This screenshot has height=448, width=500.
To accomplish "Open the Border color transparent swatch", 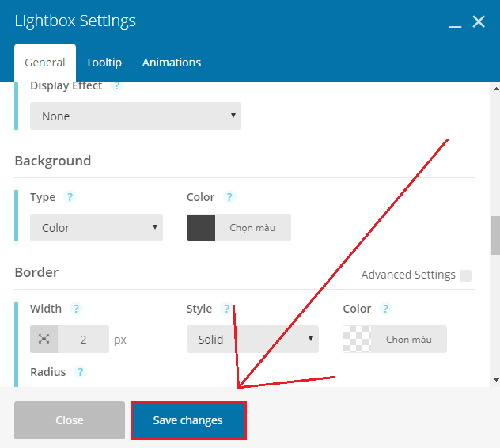I will coord(357,340).
